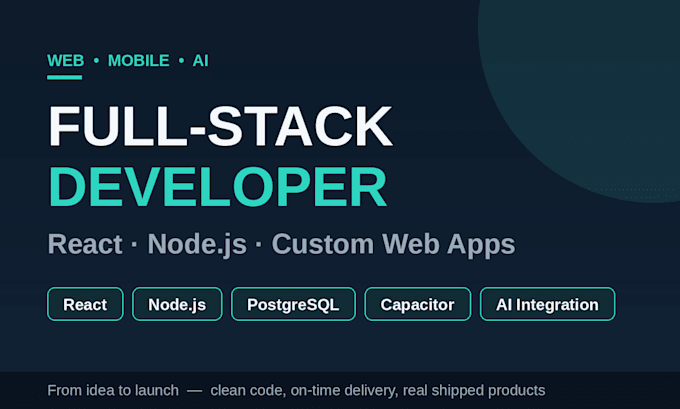The width and height of the screenshot is (680, 409).
Task: Select the Capacitor tag pill
Action: coord(418,304)
